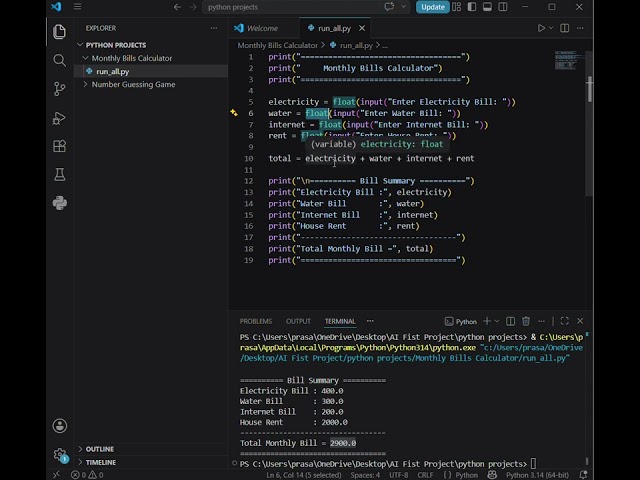Switch to the PROBLEMS panel tab
Viewport: 640px width, 480px height.
256,321
